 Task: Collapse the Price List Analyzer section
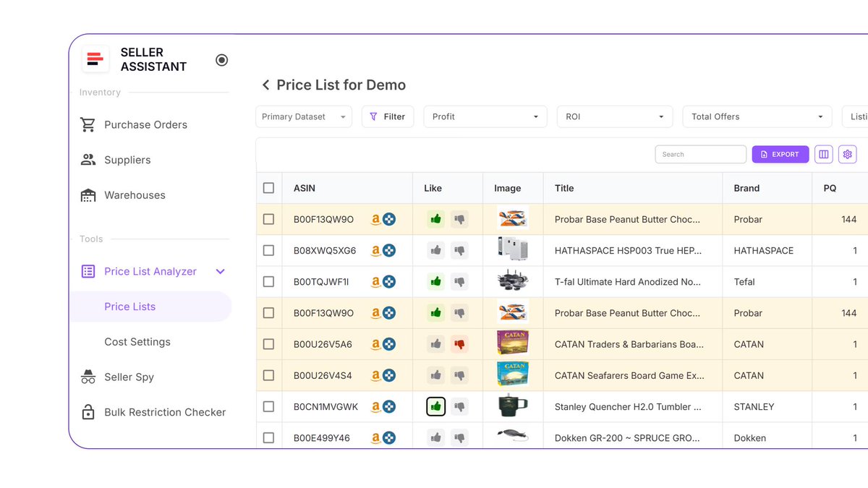(221, 271)
